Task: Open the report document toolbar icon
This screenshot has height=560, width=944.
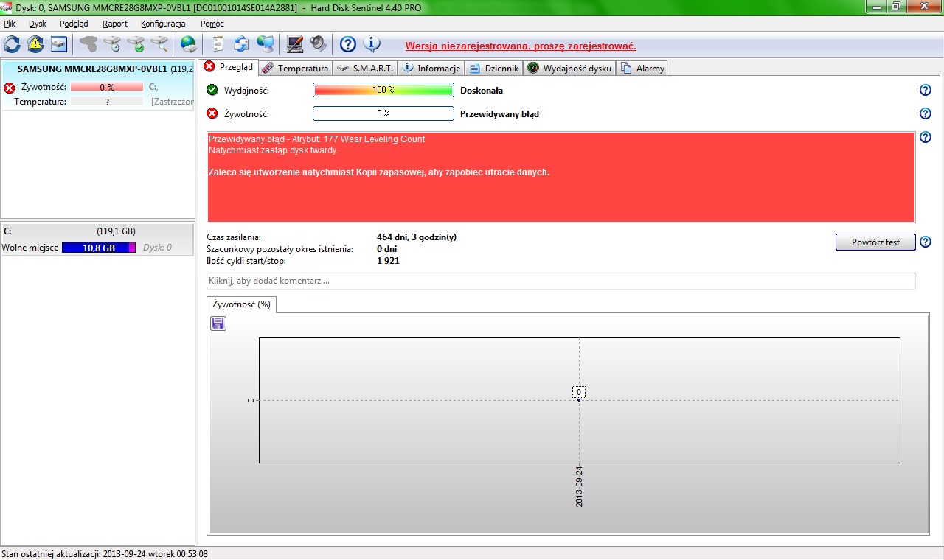Action: tap(218, 44)
